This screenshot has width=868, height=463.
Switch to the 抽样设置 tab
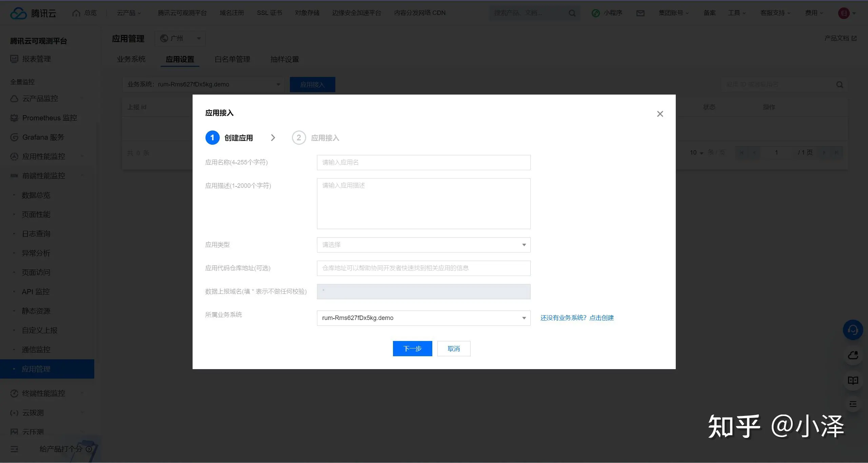[284, 59]
